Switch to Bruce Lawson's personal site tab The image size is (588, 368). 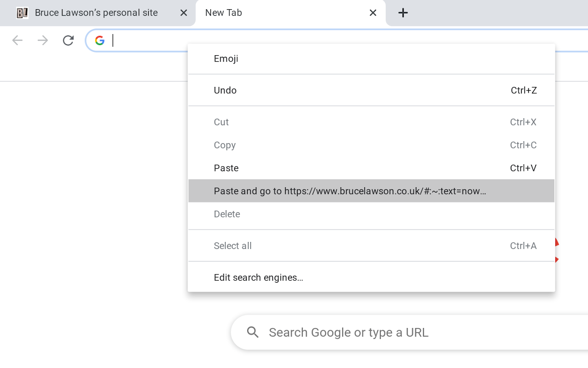98,13
